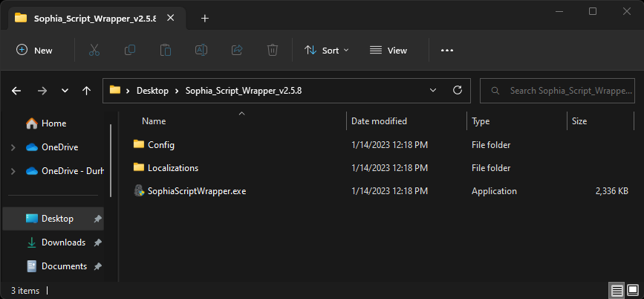Click the Config folder icon
Viewport: 644px width, 299px height.
click(139, 144)
